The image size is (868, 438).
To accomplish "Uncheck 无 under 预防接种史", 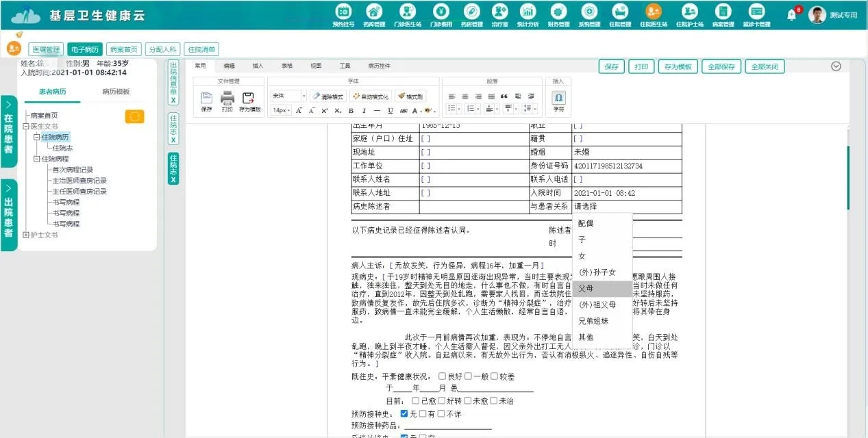I will 404,413.
